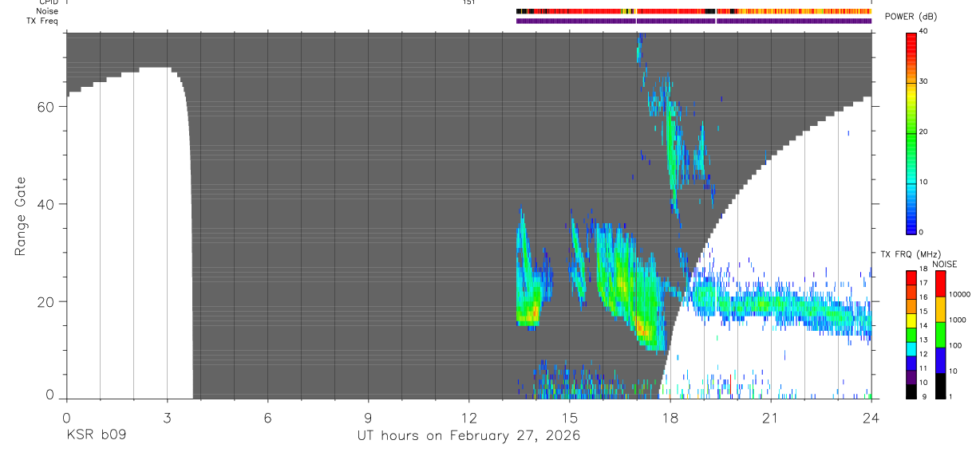Click the 30 tick on POWER colorbar
This screenshot has width=980, height=452.
(x=923, y=81)
